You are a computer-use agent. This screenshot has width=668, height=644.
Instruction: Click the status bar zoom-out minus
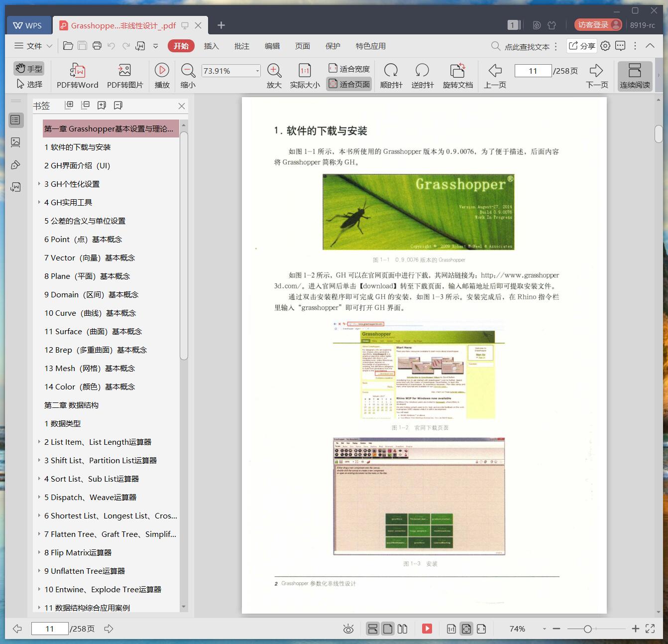(557, 629)
